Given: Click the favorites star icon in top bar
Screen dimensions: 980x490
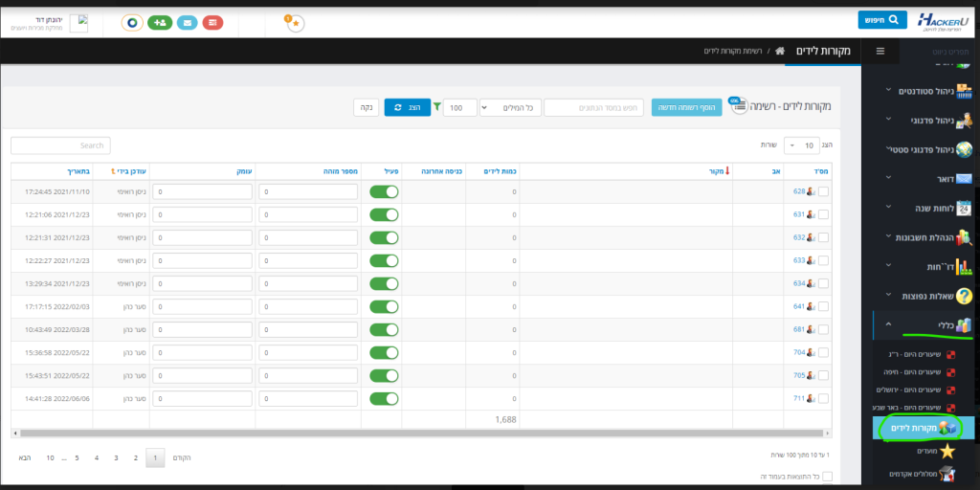Looking at the screenshot, I should [x=296, y=23].
